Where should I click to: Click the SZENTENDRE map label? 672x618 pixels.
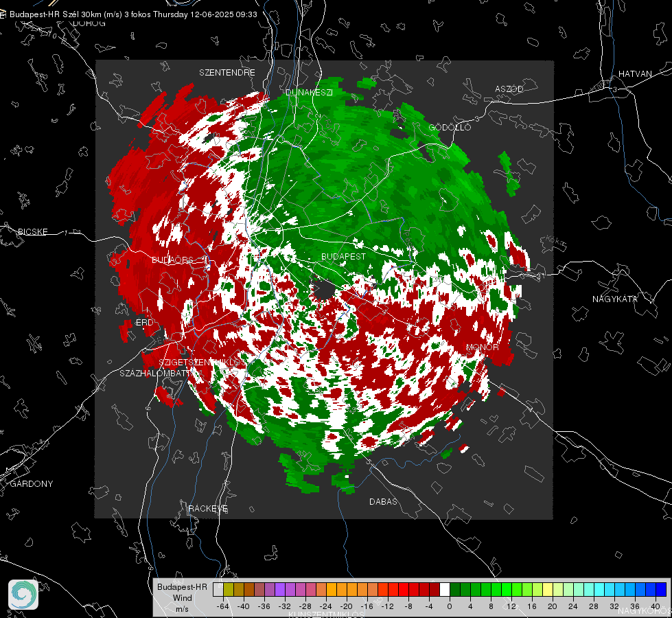(227, 73)
